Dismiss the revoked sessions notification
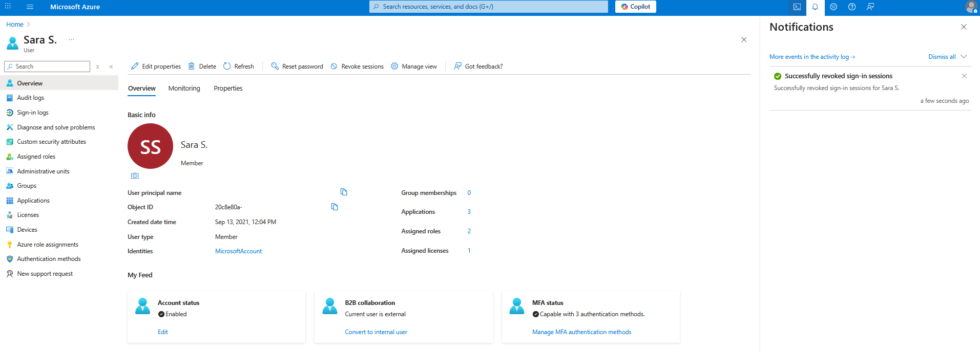Image resolution: width=980 pixels, height=352 pixels. coord(964,76)
